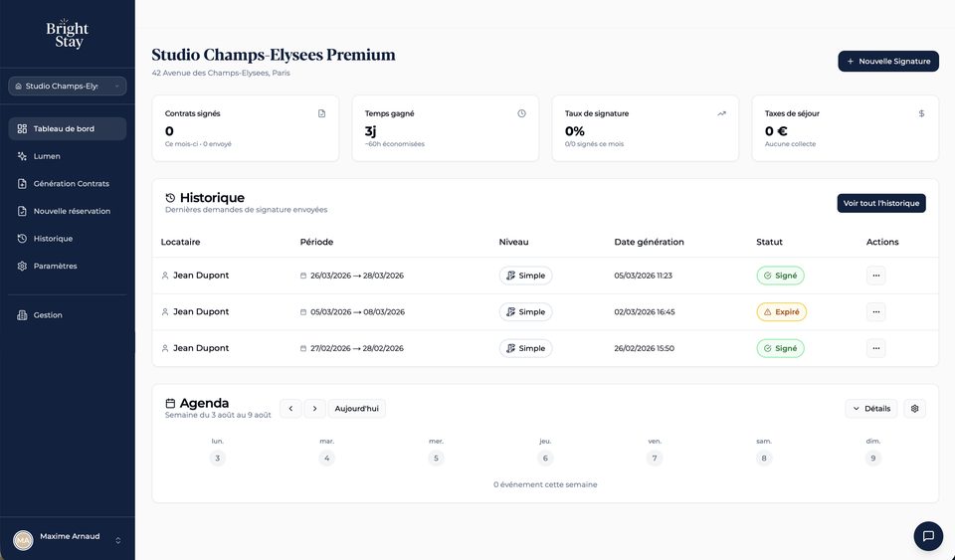
Task: Click the document icon on Contrats signés card
Action: [321, 113]
